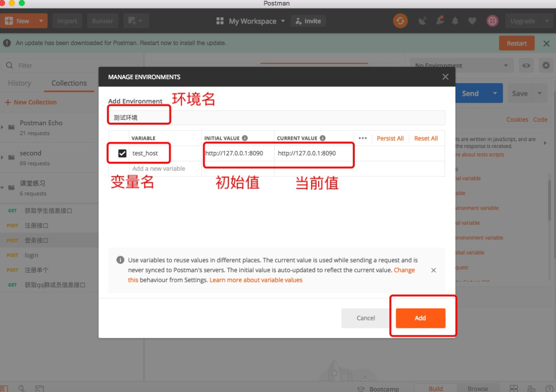The width and height of the screenshot is (556, 392).
Task: Open the satellite capture requests icon
Action: [422, 21]
